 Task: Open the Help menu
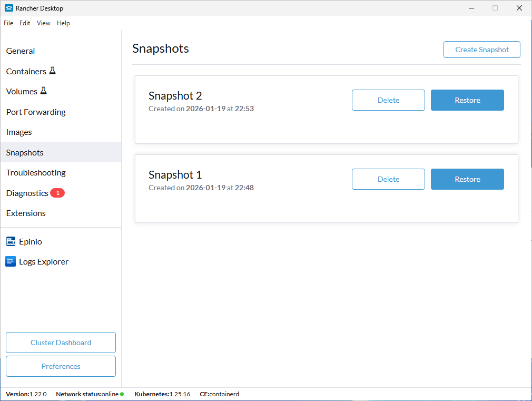coord(63,23)
